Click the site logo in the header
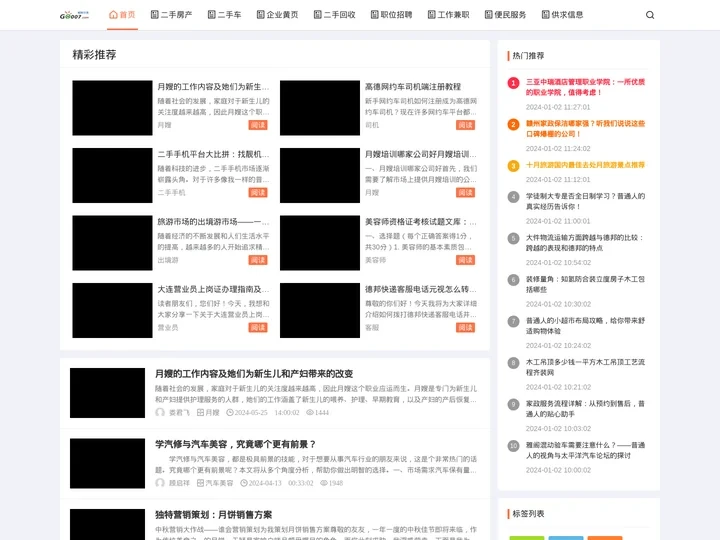This screenshot has width=720, height=540. coord(74,15)
